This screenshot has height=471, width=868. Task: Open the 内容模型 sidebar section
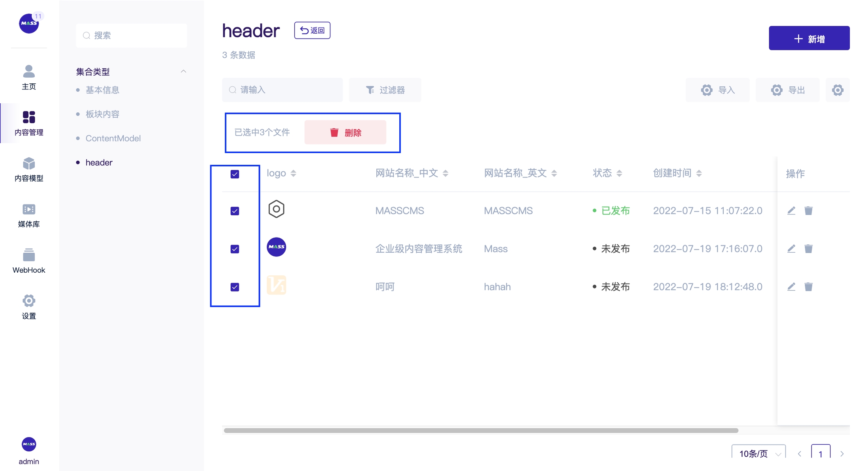[x=29, y=169]
